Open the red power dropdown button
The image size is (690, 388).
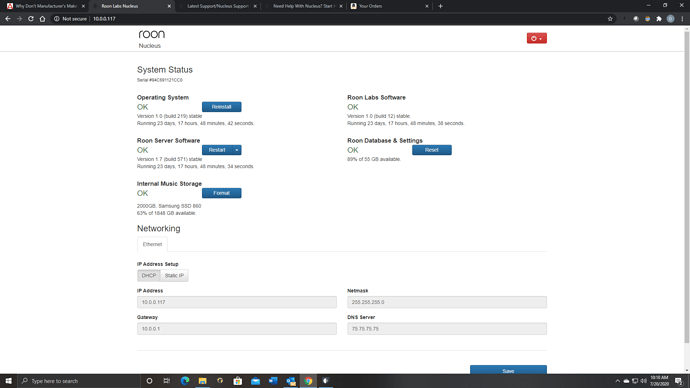pos(536,38)
